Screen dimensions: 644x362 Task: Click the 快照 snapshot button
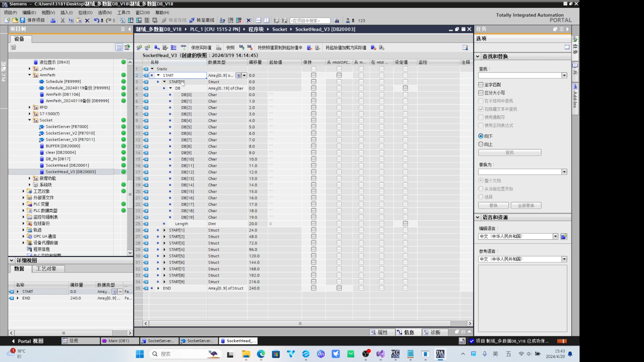pos(230,48)
